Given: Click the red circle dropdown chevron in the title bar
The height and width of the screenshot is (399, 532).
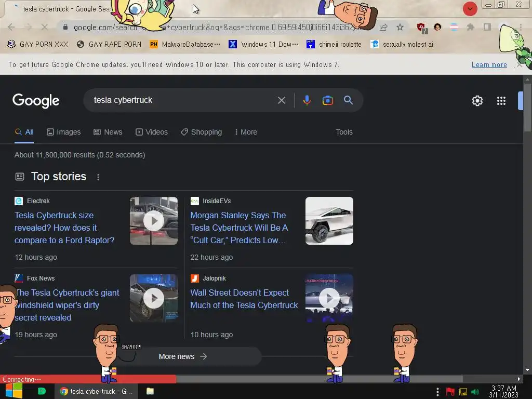Looking at the screenshot, I should [x=470, y=9].
